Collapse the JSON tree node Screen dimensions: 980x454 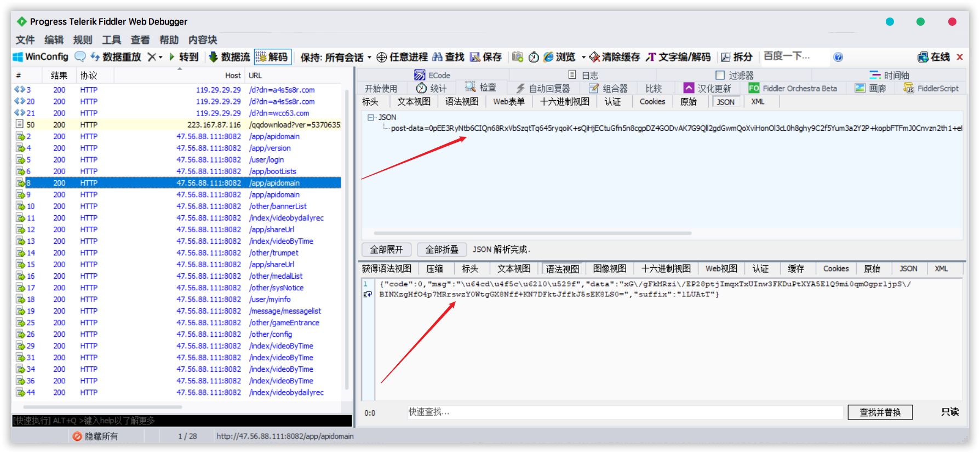coord(371,117)
